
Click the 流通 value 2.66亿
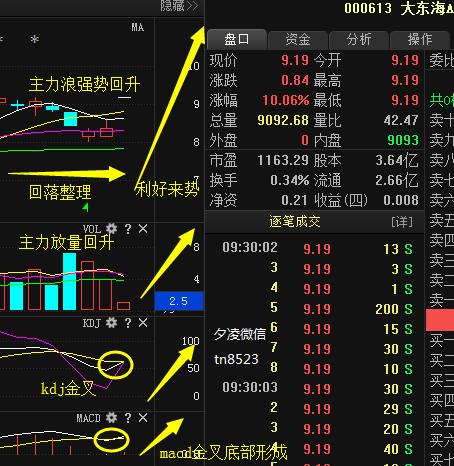click(x=397, y=181)
